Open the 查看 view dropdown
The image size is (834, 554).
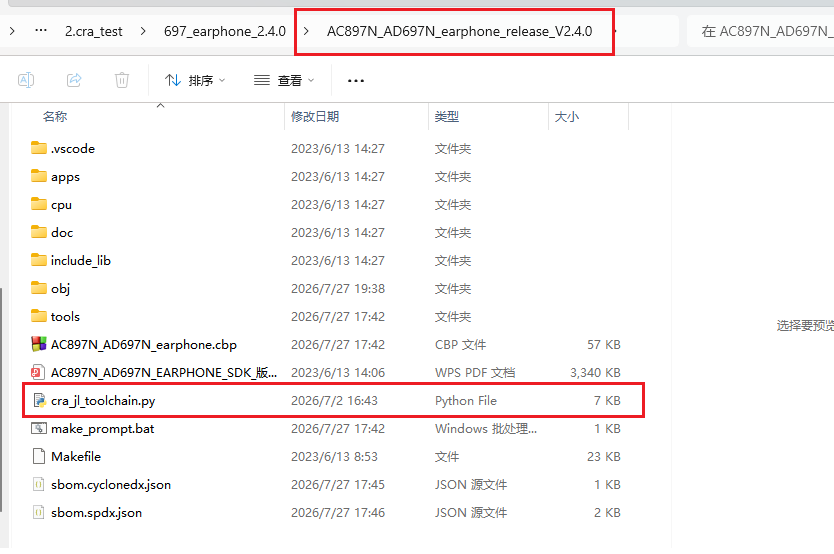284,80
